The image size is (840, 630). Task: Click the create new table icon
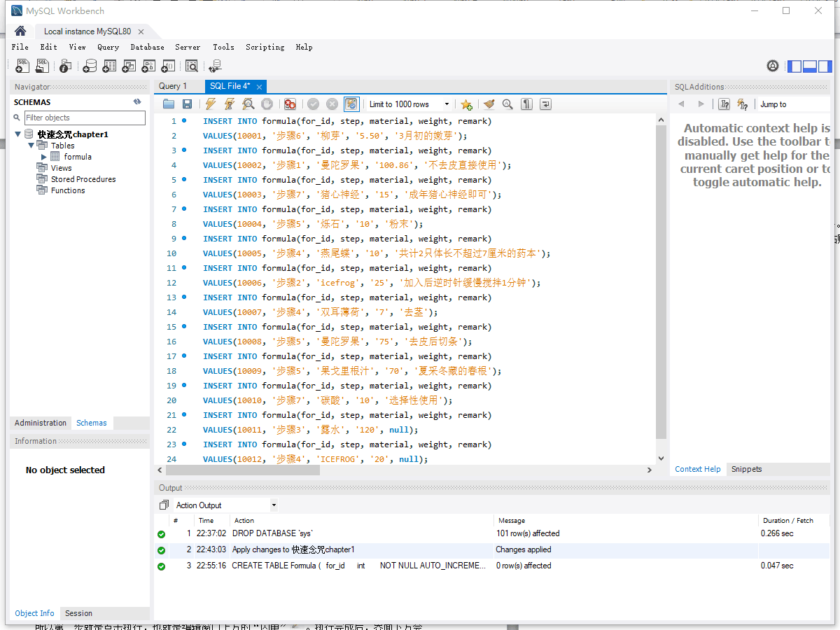coord(109,66)
